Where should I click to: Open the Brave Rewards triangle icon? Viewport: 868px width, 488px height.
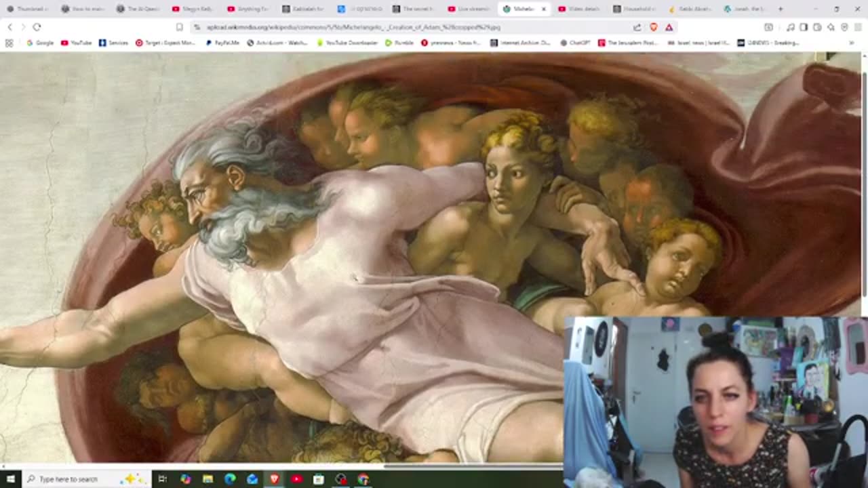[669, 27]
